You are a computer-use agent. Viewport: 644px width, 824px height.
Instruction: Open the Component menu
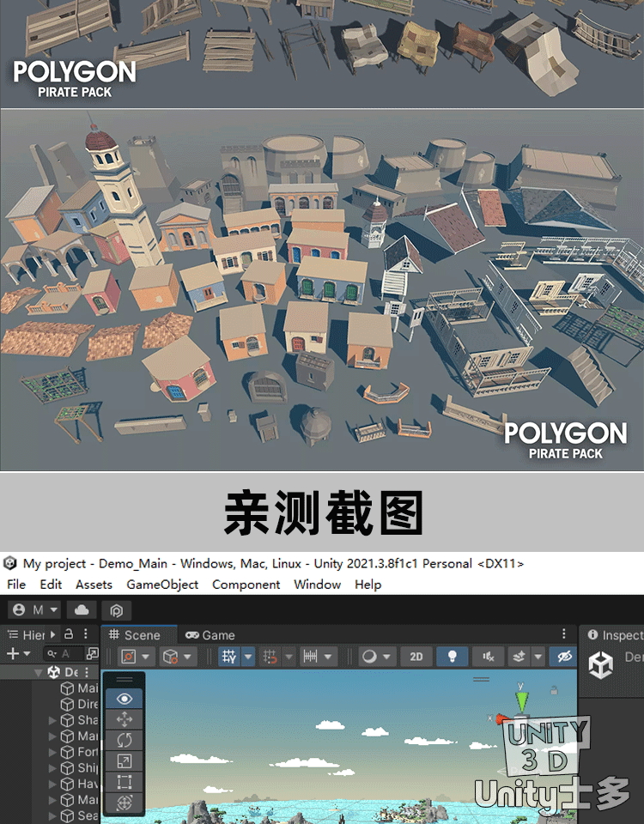[x=246, y=585]
